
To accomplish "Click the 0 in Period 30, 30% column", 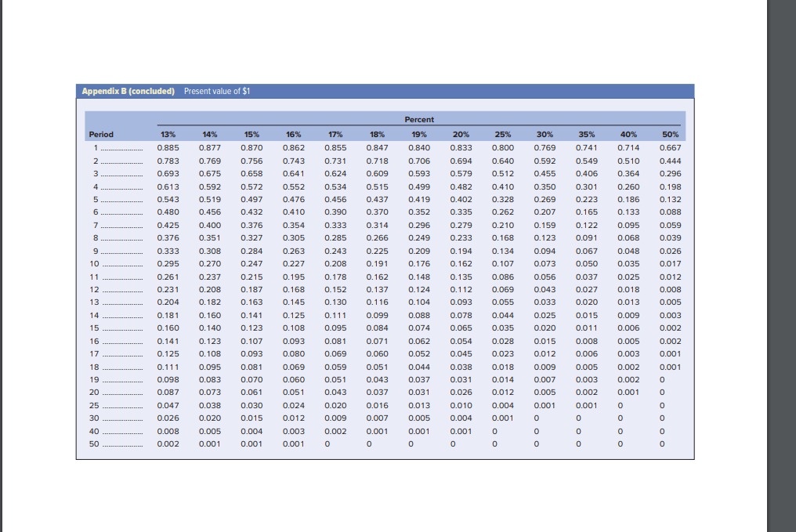I will [537, 418].
